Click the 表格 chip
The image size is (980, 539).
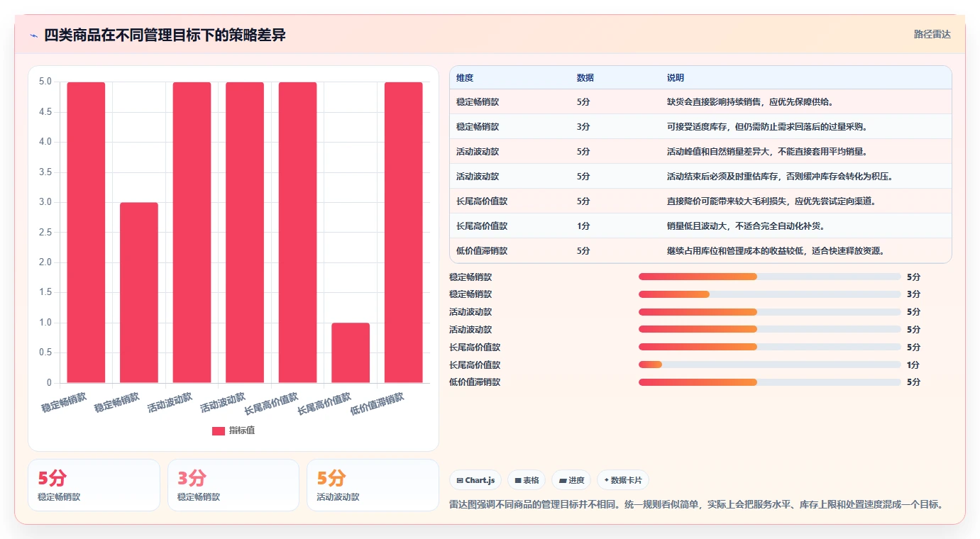pos(527,480)
